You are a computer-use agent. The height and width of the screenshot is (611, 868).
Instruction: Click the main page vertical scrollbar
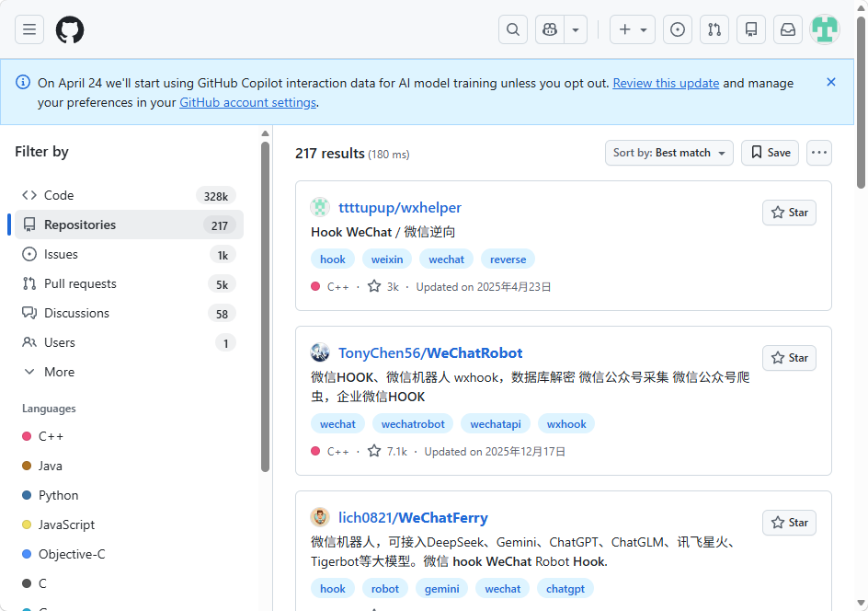pyautogui.click(x=861, y=102)
